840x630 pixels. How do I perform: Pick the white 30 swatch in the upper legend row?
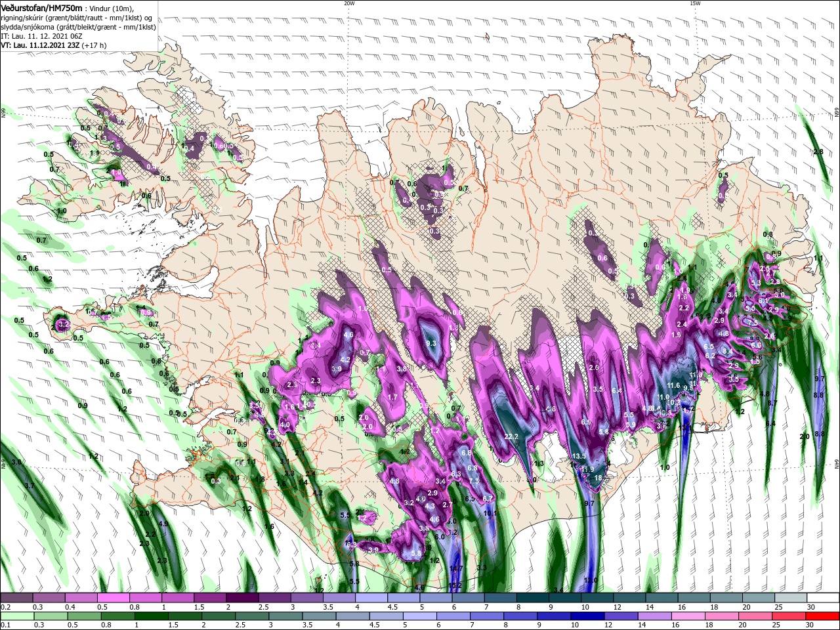click(823, 598)
